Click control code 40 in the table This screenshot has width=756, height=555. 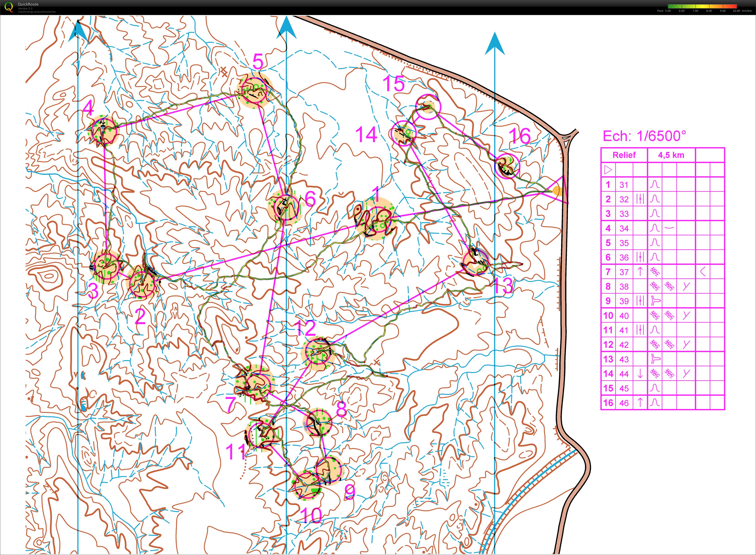(624, 316)
